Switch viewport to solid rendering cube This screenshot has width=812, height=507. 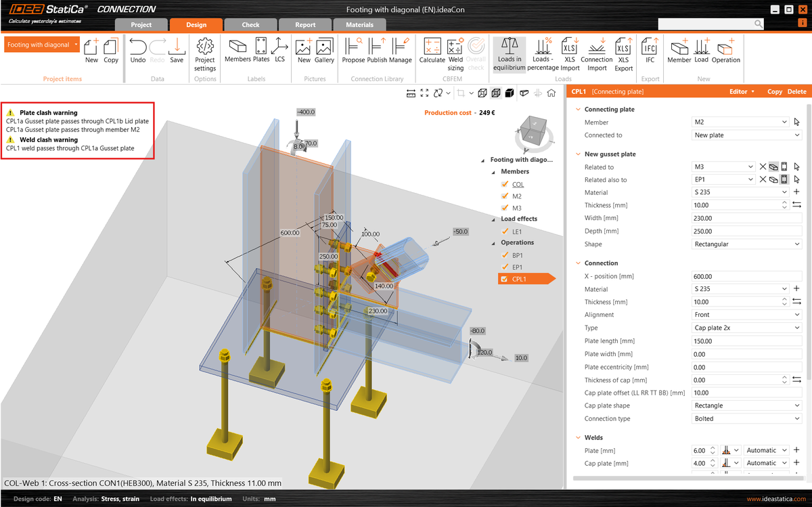[x=510, y=93]
